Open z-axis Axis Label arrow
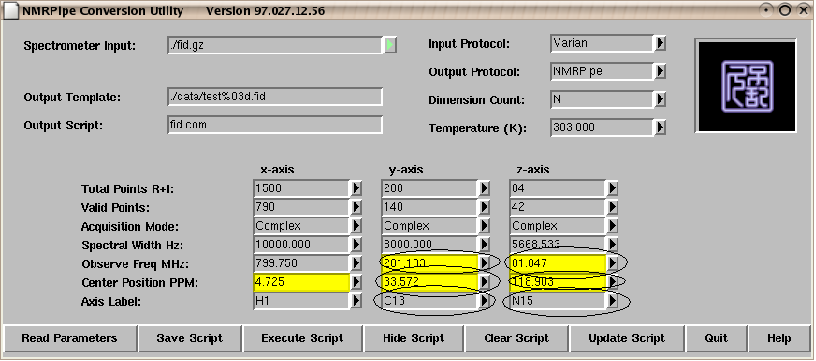 (x=612, y=301)
